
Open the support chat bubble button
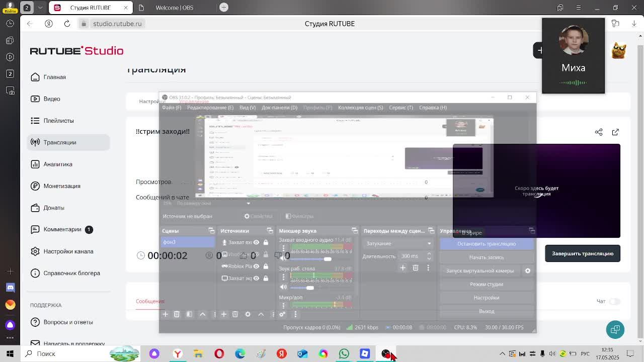coord(615,330)
